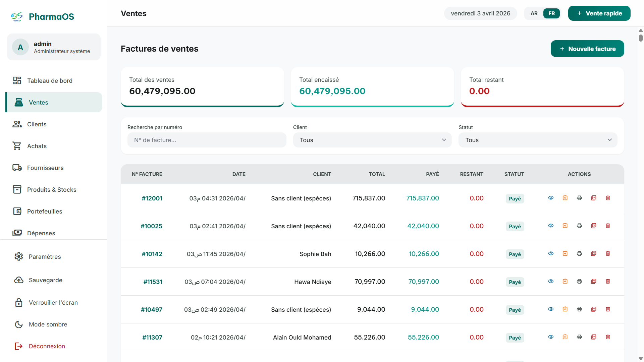Switch the language to AR

coord(534,13)
